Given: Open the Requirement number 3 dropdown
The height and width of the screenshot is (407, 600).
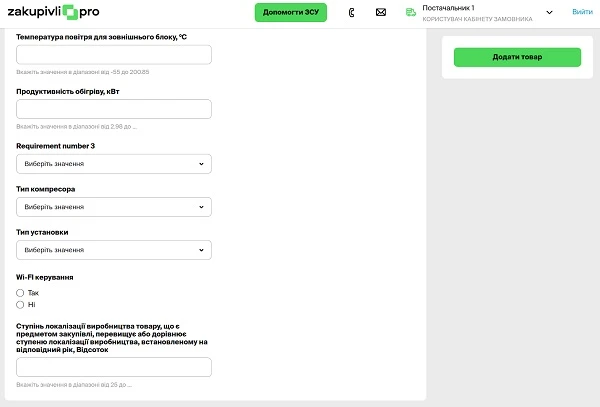Looking at the screenshot, I should [x=113, y=164].
